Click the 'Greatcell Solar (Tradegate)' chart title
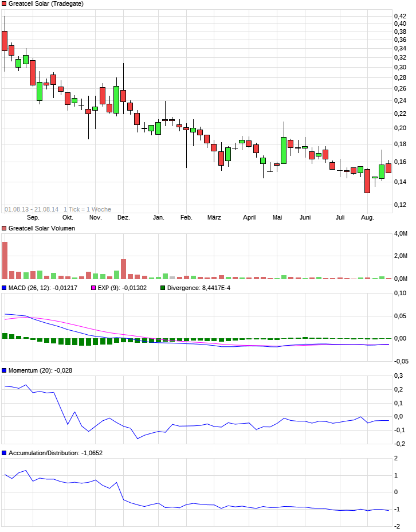416x532 pixels. [46, 4]
